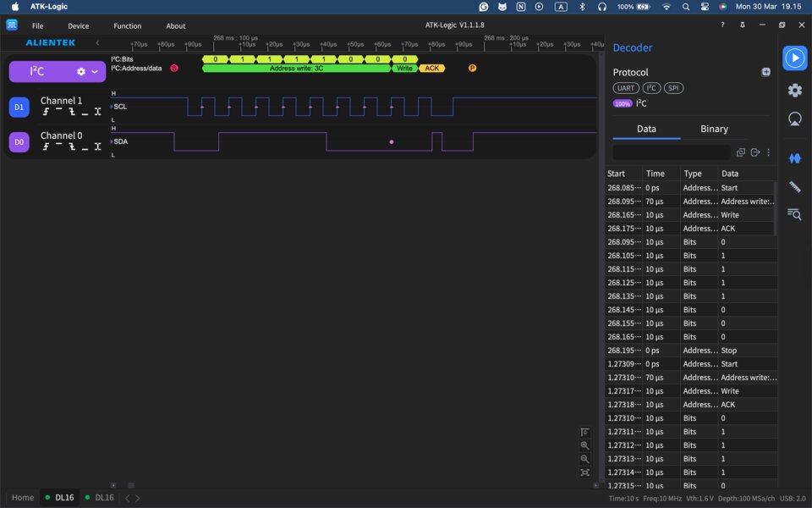Open the Function menu

[128, 26]
